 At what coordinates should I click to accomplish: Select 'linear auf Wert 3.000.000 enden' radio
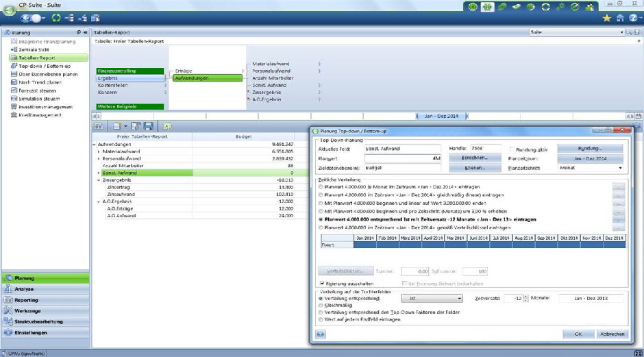click(x=321, y=203)
